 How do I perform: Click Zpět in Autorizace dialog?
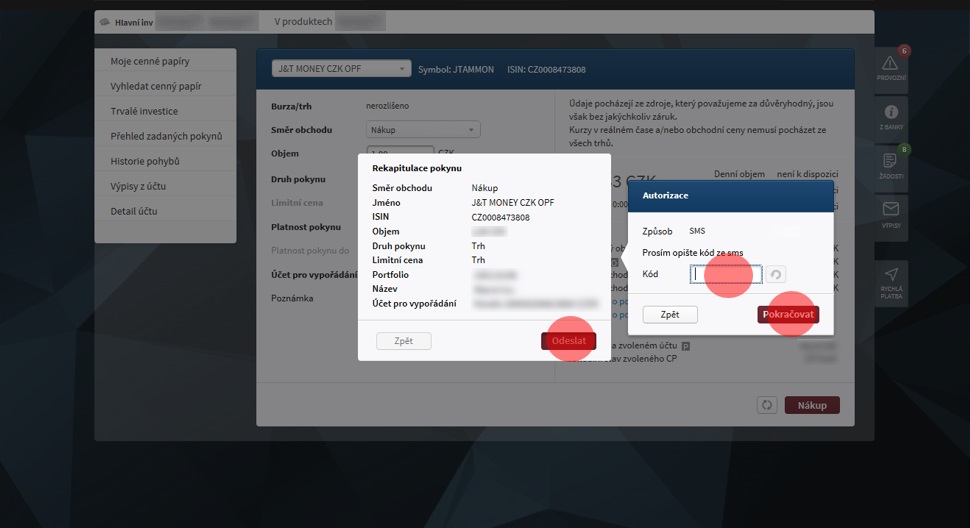[x=670, y=314]
